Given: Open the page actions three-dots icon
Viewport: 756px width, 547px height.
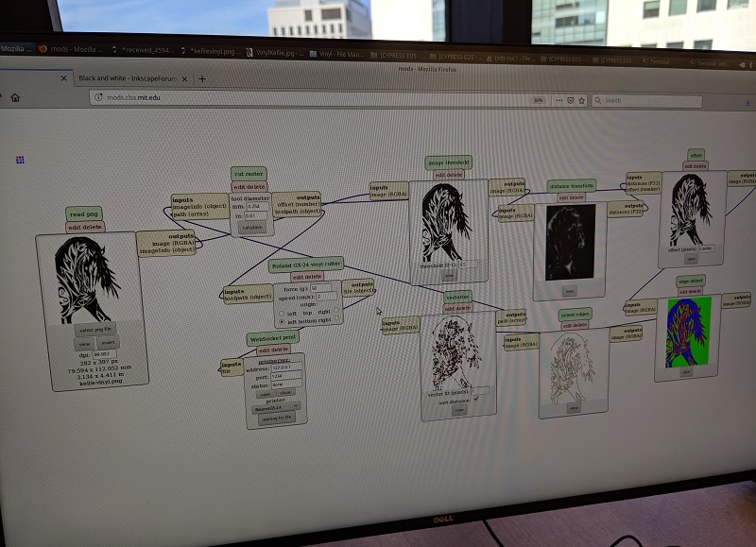Looking at the screenshot, I should click(558, 100).
